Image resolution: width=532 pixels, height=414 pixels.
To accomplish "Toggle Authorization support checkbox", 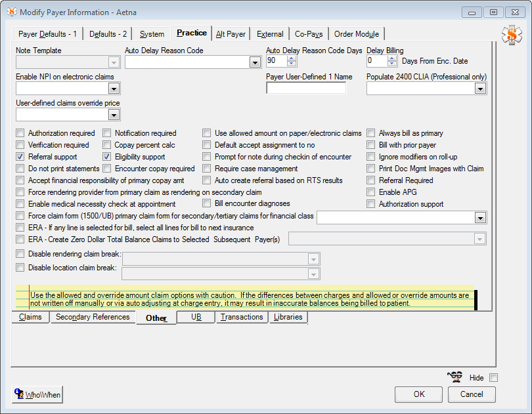I will coord(371,204).
